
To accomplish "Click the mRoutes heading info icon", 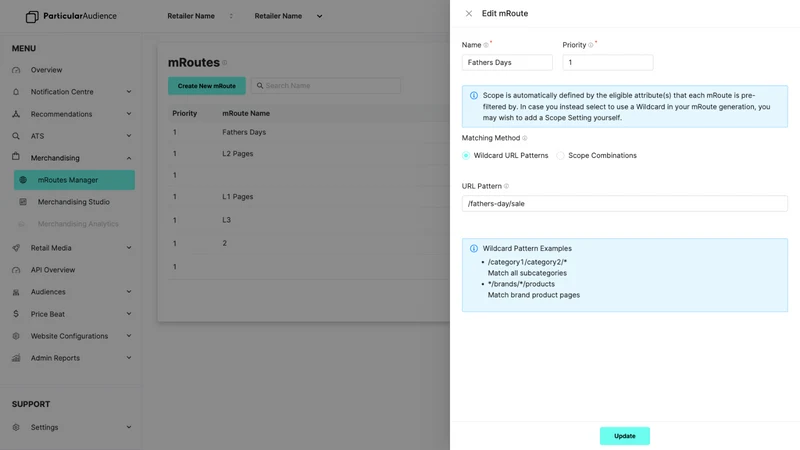I will tap(224, 63).
